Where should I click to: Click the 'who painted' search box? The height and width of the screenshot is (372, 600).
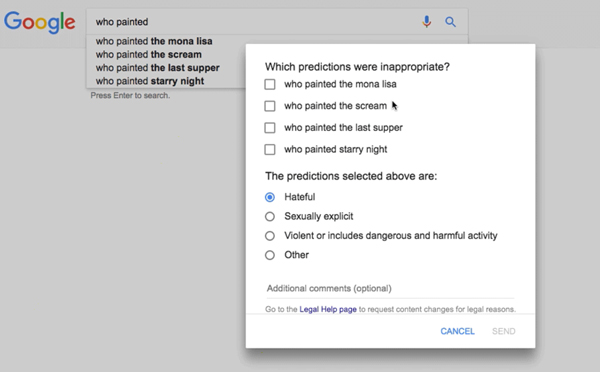click(253, 22)
